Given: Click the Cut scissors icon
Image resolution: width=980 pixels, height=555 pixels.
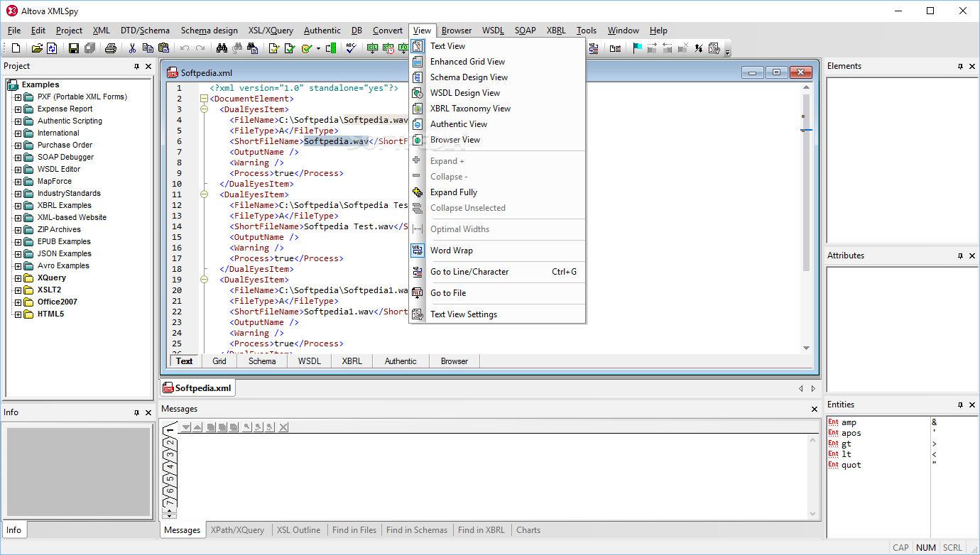Looking at the screenshot, I should (132, 48).
